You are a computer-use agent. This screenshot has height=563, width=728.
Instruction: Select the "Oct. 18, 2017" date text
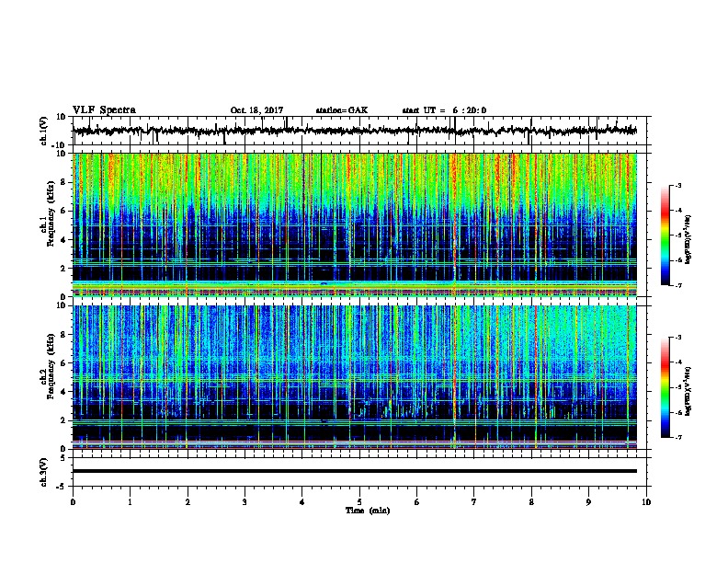256,110
